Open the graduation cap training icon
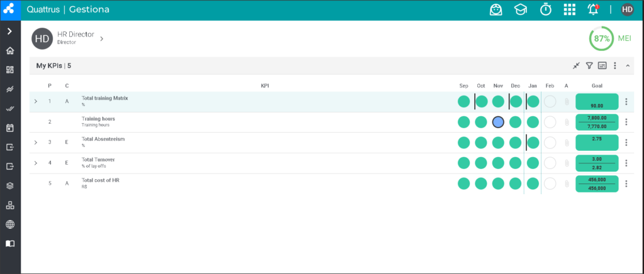 [520, 9]
